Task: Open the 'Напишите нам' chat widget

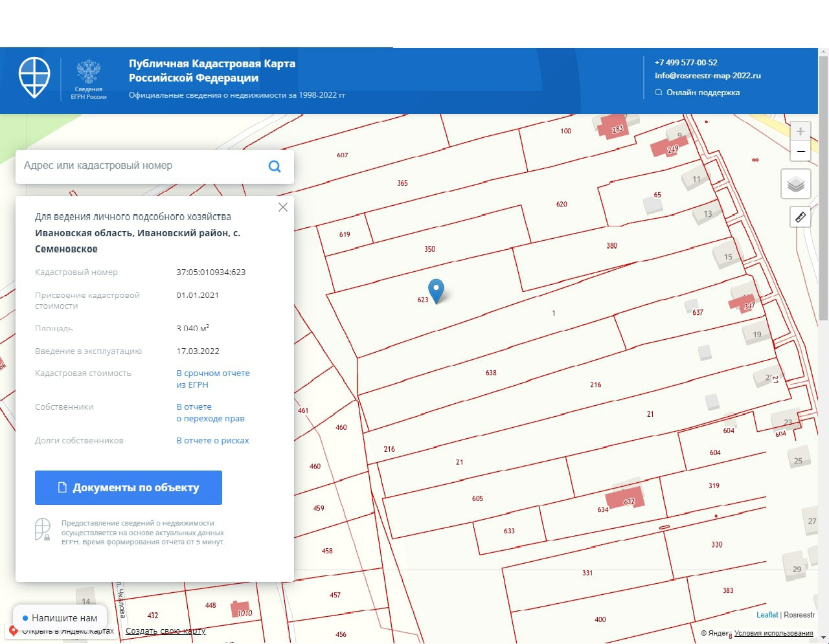Action: pos(60,617)
